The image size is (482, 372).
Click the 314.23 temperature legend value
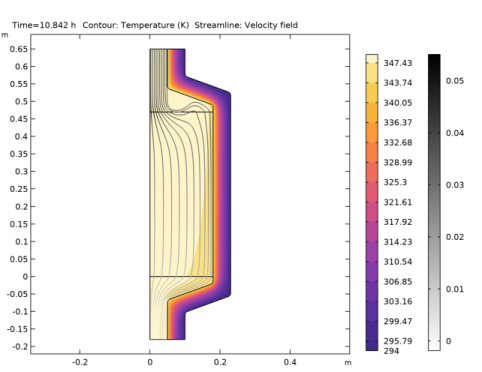398,242
